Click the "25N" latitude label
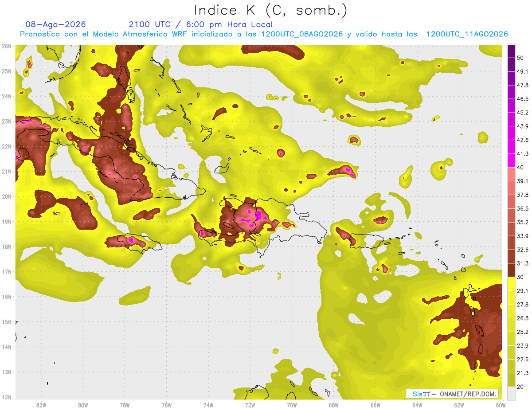 click(x=6, y=71)
